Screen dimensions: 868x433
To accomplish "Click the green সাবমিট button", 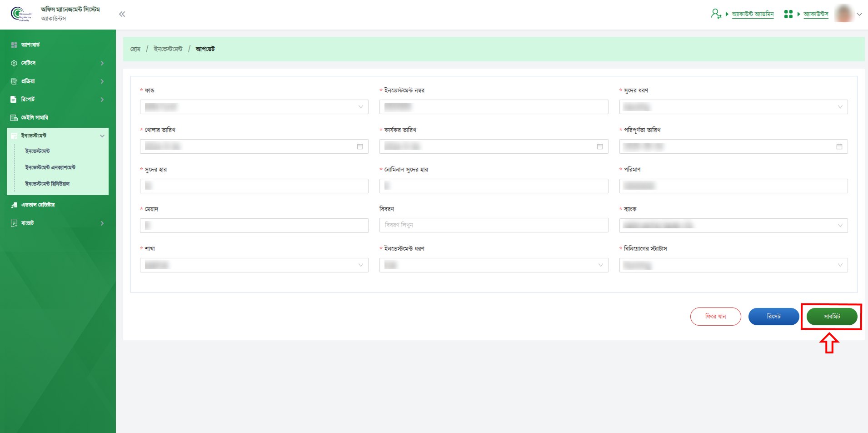I will [x=832, y=317].
